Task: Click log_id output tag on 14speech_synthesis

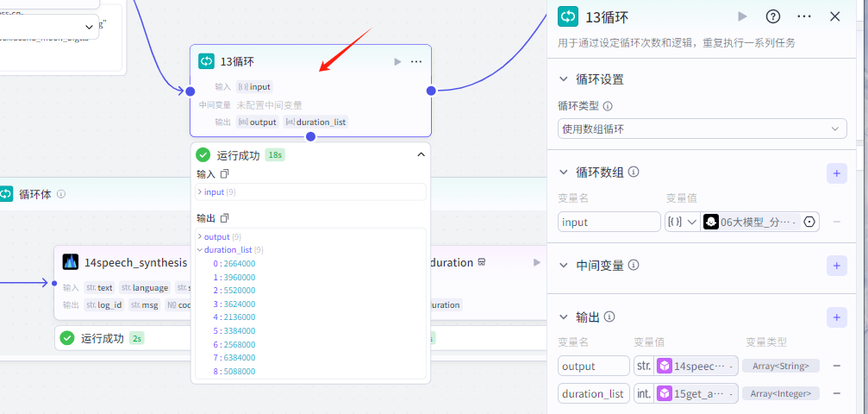Action: click(104, 304)
